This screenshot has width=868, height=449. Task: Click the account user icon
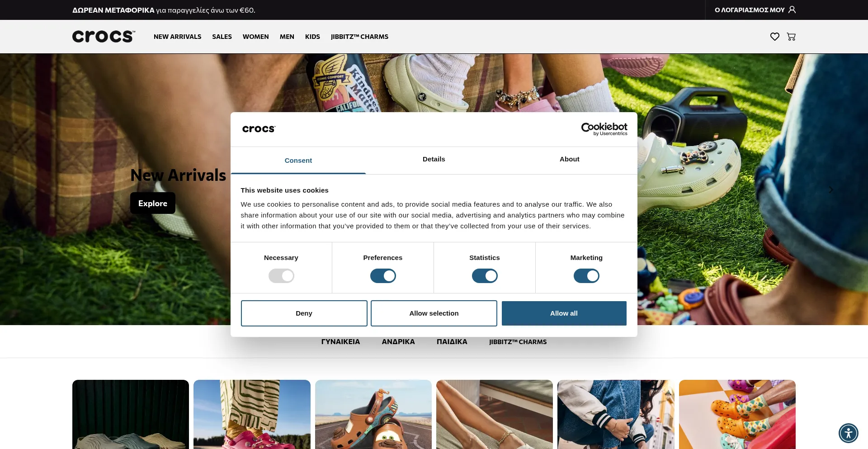tap(792, 9)
